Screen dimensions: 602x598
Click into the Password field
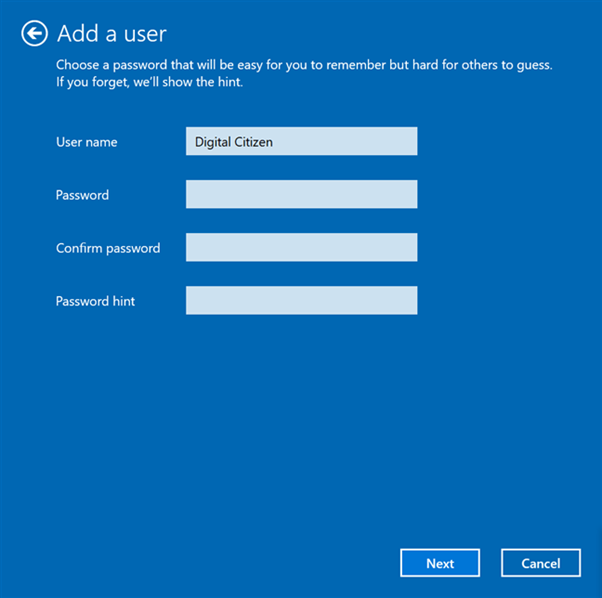(x=301, y=195)
